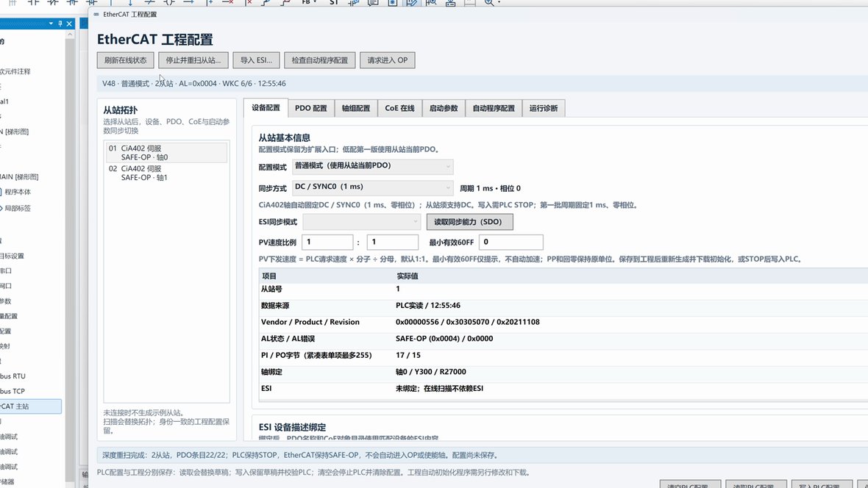Viewport: 868px width, 488px height.
Task: Click 17 / 15 value cell
Action: pos(408,355)
